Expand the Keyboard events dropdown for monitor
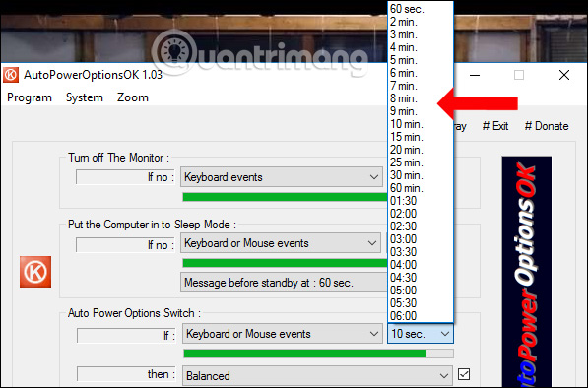This screenshot has height=388, width=588. pos(282,177)
